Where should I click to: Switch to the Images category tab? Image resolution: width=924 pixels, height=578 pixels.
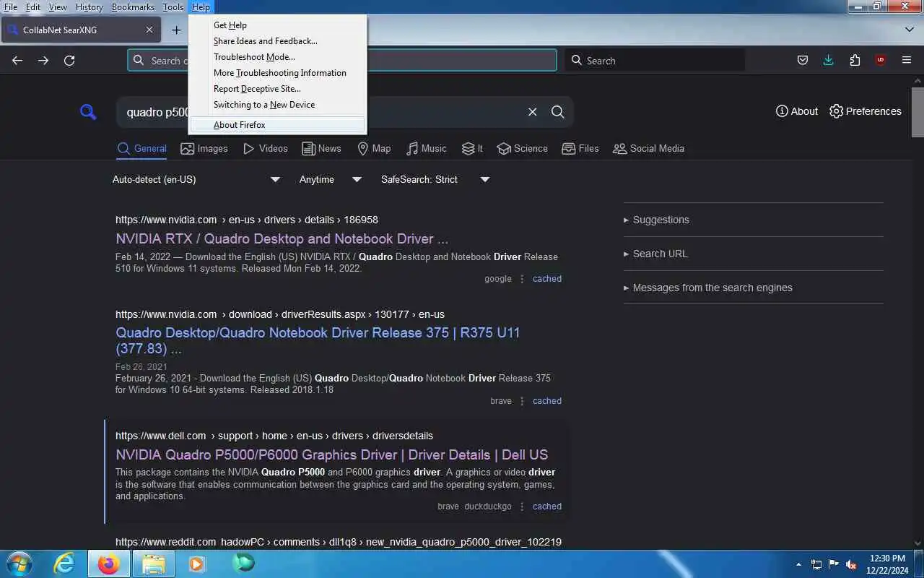[x=204, y=148]
